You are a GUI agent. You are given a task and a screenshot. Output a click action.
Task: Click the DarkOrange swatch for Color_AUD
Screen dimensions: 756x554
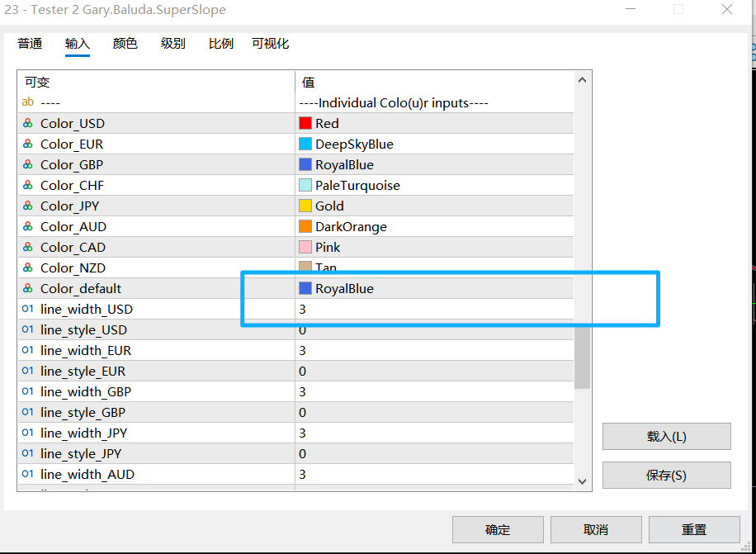coord(305,226)
